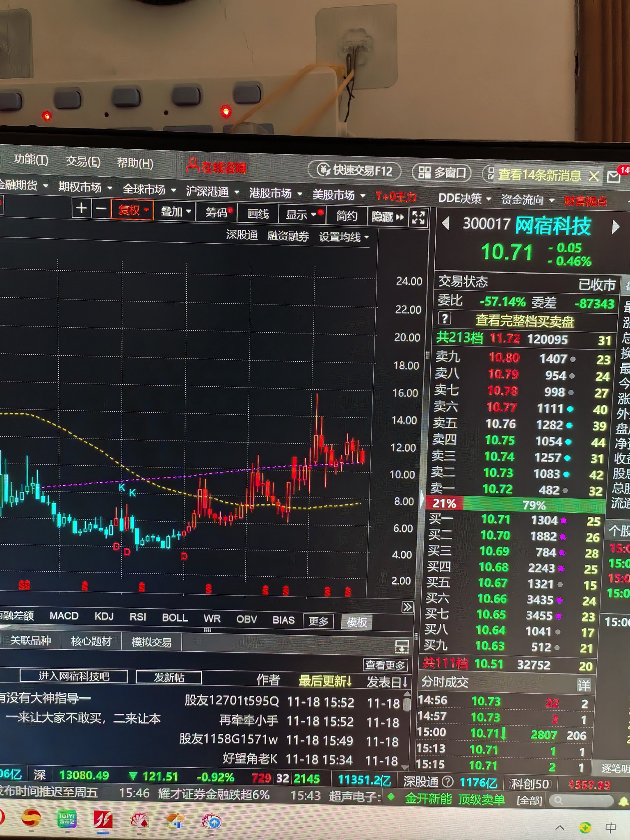Collapse indicator panel with double arrow icon
630x840 pixels.
pos(407,607)
